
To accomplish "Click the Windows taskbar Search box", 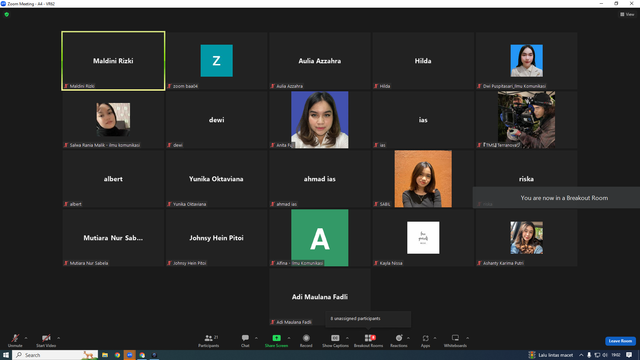I will 55,355.
